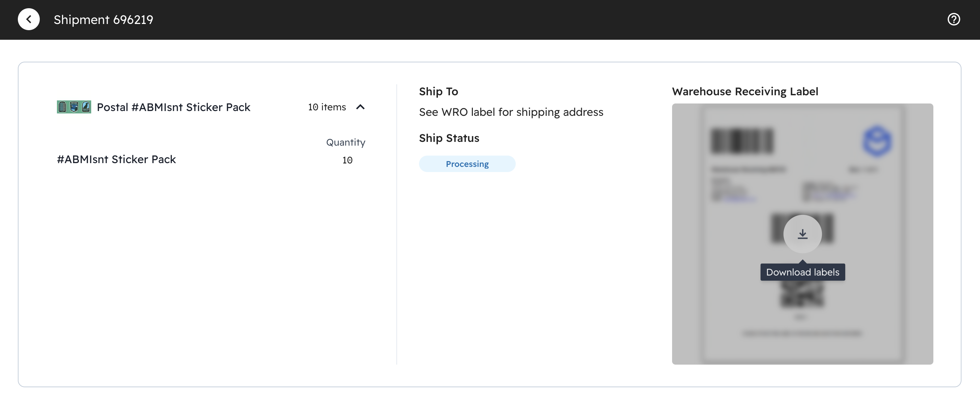Collapse the Postal Sticker Pack chevron
Viewport: 980px width, 403px height.
tap(360, 107)
